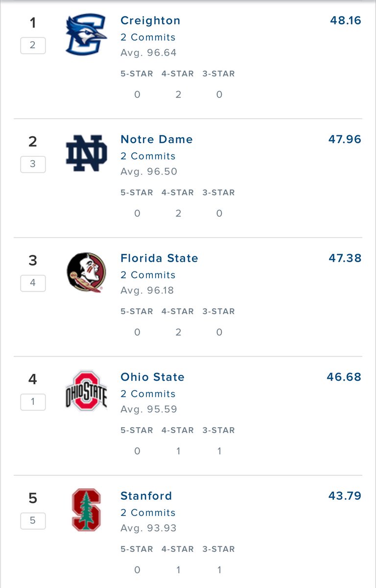Image resolution: width=376 pixels, height=588 pixels.
Task: Click the Florida State Seminoles logo
Action: (86, 272)
